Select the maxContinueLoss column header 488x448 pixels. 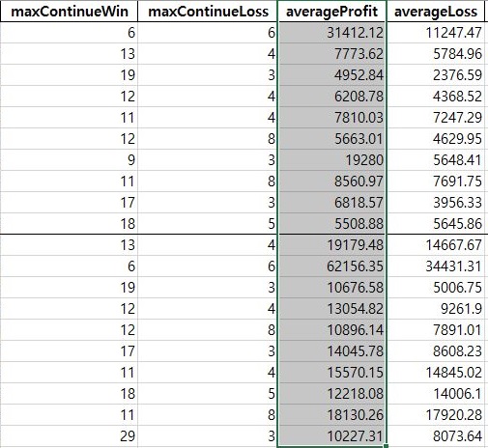click(208, 12)
